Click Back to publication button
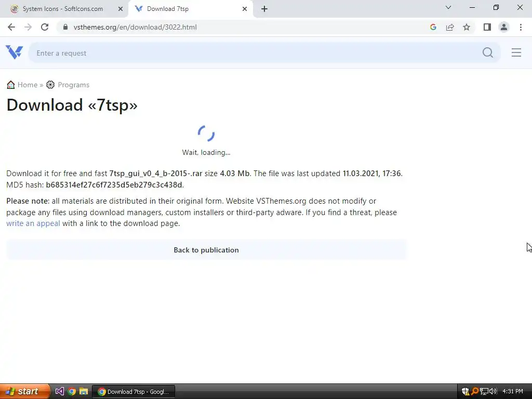This screenshot has height=399, width=532. pos(206,250)
